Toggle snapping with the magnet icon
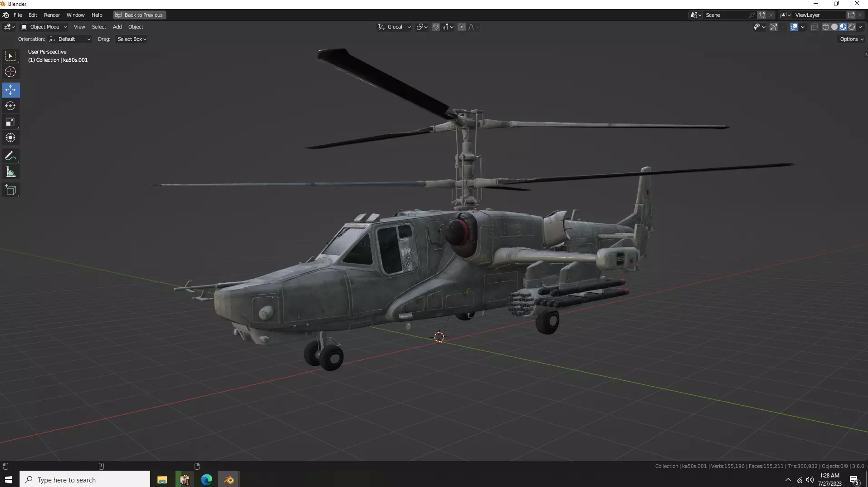This screenshot has width=868, height=487. pyautogui.click(x=435, y=27)
